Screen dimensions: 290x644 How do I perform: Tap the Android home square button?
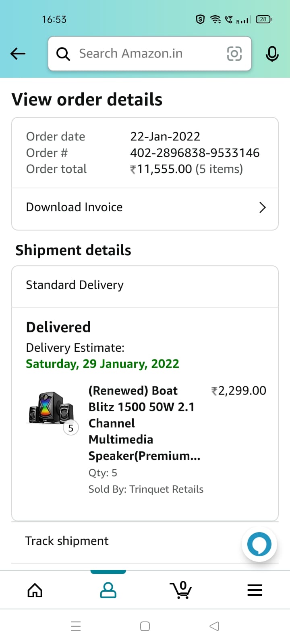coord(145,626)
